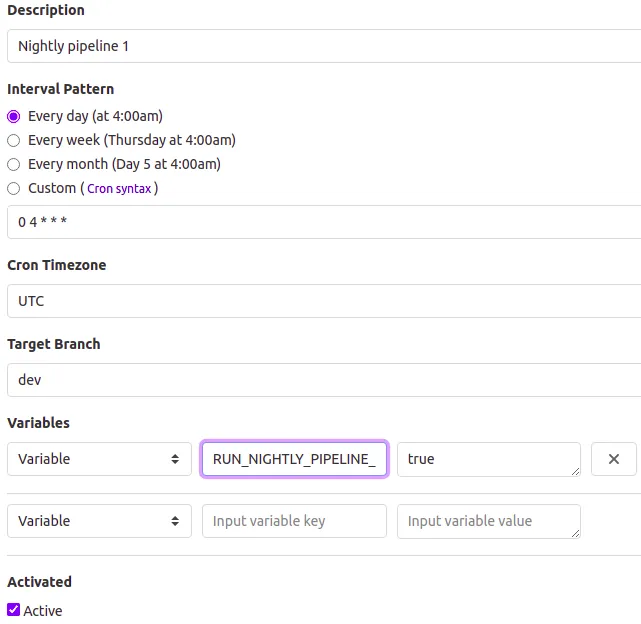Click resize handle of the empty value box
641x624 pixels.
(x=575, y=533)
